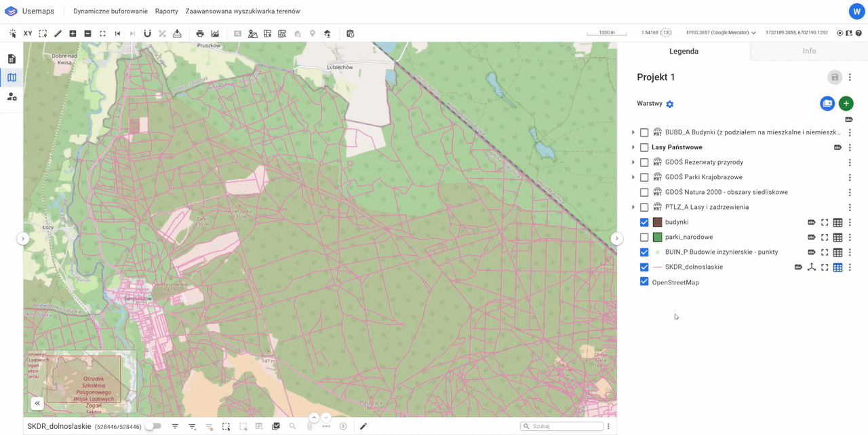Enable the parki_narodowe layer checkbox

pyautogui.click(x=644, y=238)
